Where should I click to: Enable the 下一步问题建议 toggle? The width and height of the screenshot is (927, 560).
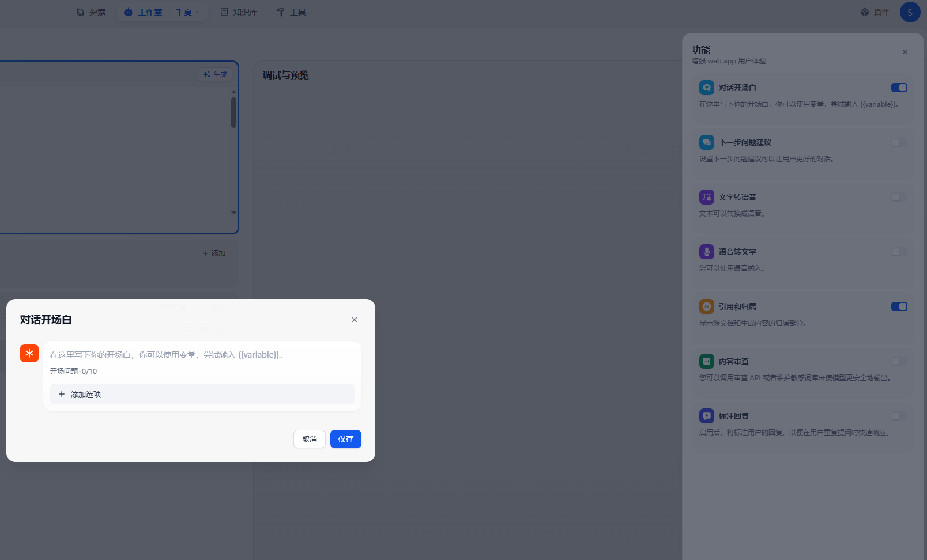[899, 142]
